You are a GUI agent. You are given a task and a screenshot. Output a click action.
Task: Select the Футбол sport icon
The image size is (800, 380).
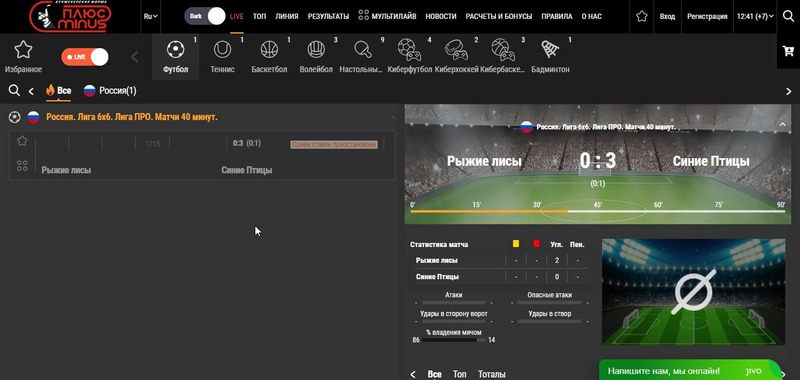pos(176,57)
